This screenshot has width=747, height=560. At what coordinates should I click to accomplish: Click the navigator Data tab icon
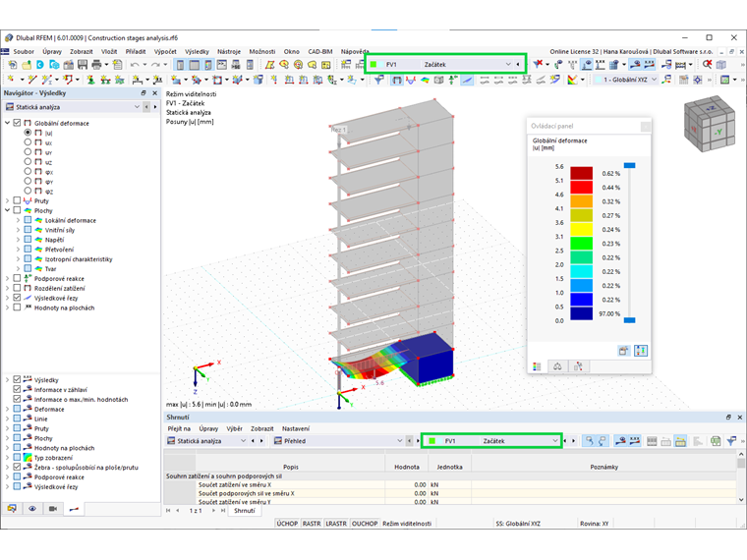pos(12,509)
